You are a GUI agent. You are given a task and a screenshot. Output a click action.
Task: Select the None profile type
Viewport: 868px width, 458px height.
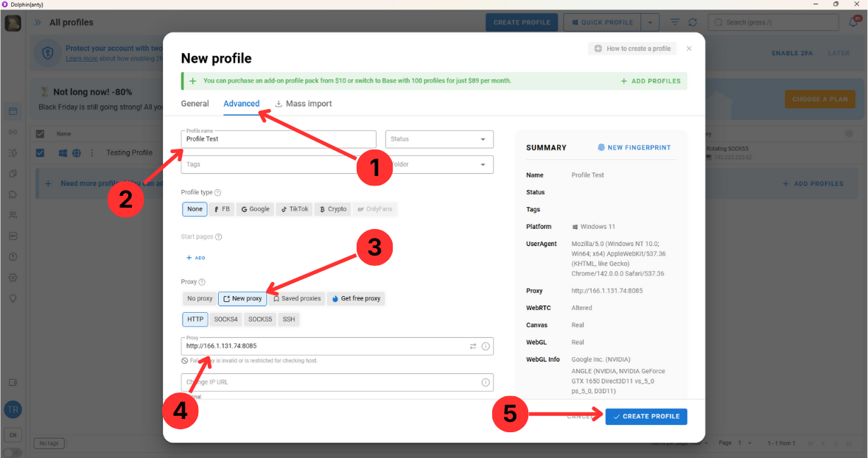click(x=195, y=209)
